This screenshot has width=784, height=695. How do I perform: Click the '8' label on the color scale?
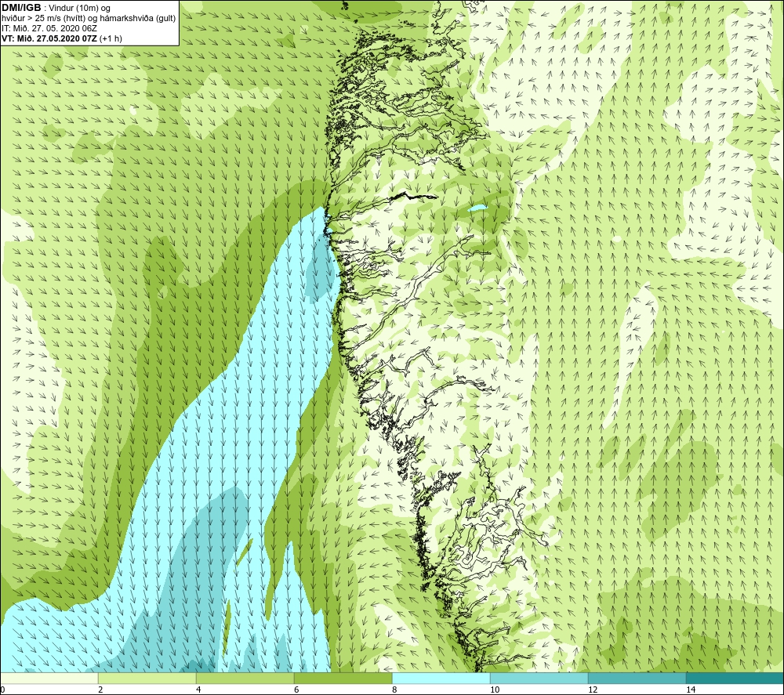[x=394, y=690]
